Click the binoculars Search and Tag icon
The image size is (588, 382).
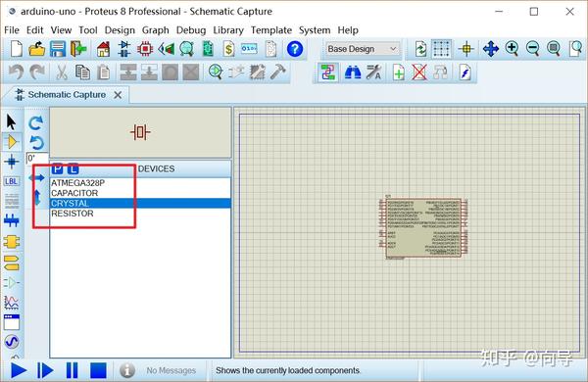pyautogui.click(x=353, y=72)
